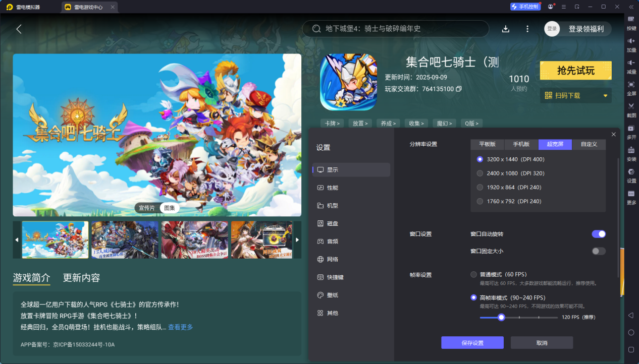Select 高帧率模式 (90~240 FPS) radio
Screen dimensions: 639x364
[x=473, y=297]
